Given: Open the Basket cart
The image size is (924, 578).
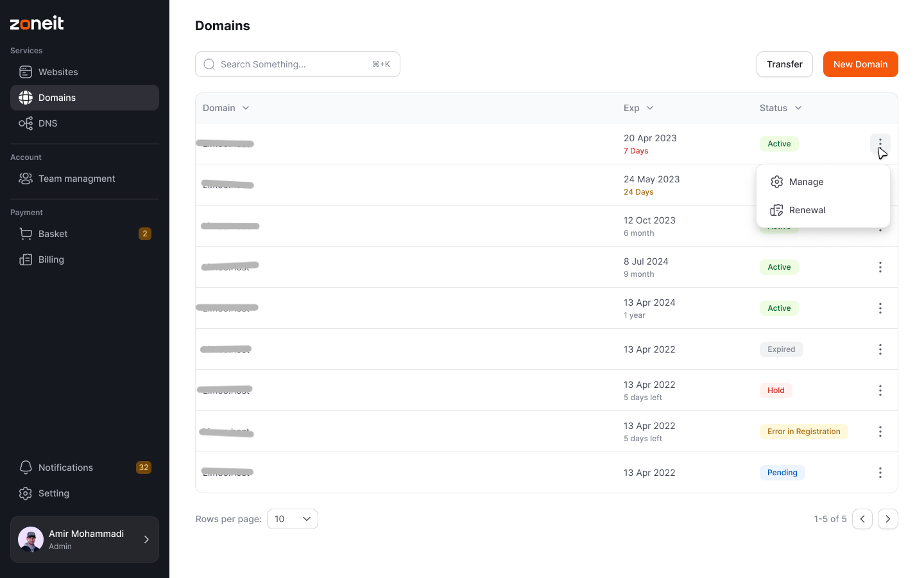Looking at the screenshot, I should 85,234.
